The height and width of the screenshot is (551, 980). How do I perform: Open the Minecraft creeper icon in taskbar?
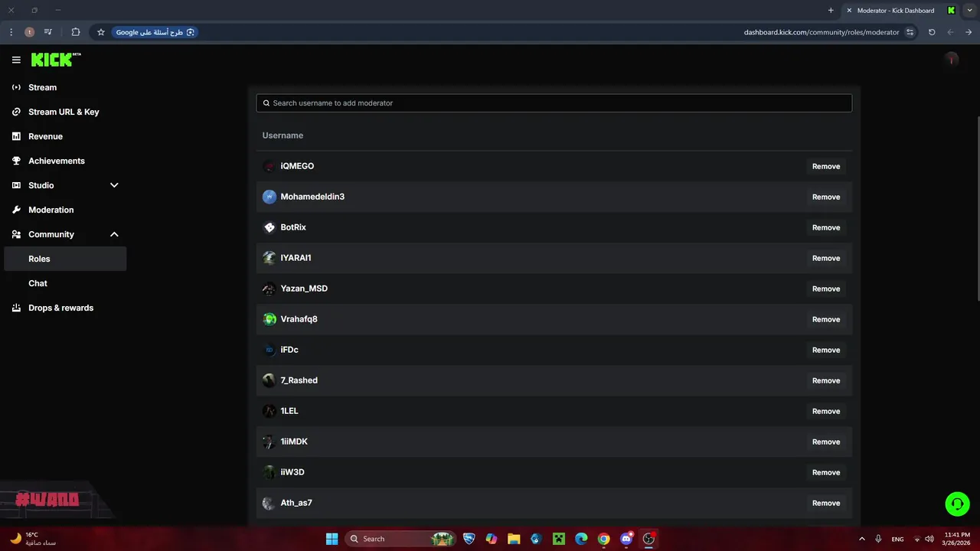[x=559, y=539]
